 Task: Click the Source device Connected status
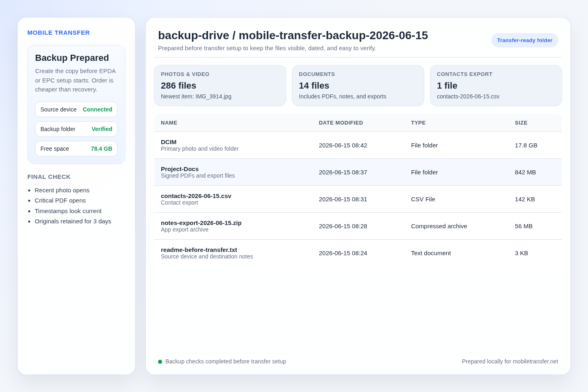(76, 109)
